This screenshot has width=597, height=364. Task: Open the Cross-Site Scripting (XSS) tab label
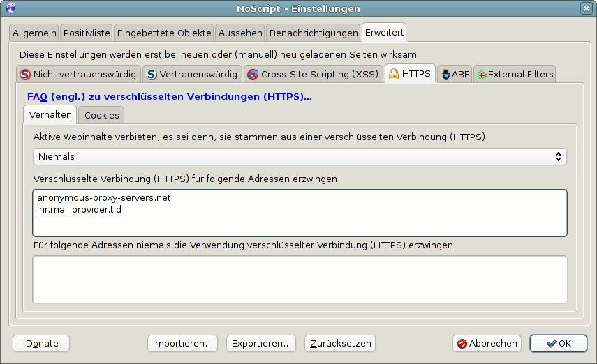320,74
